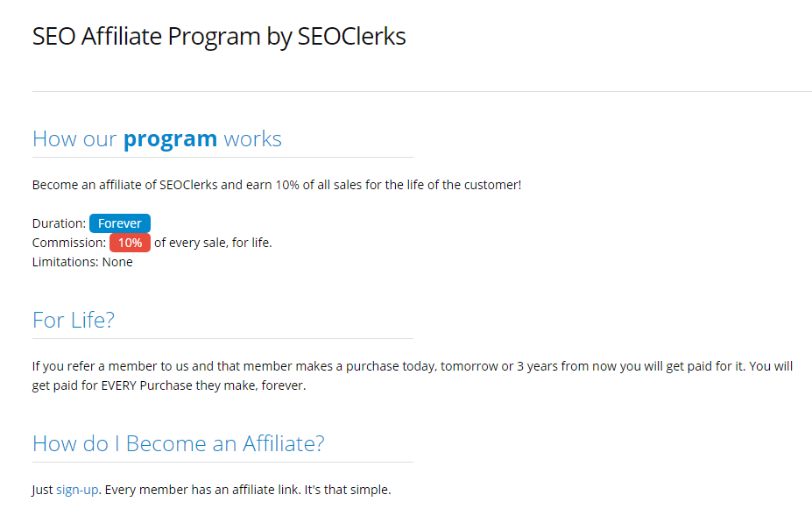The image size is (812, 523).
Task: Click the word 'works' in the heading
Action: coord(253,138)
